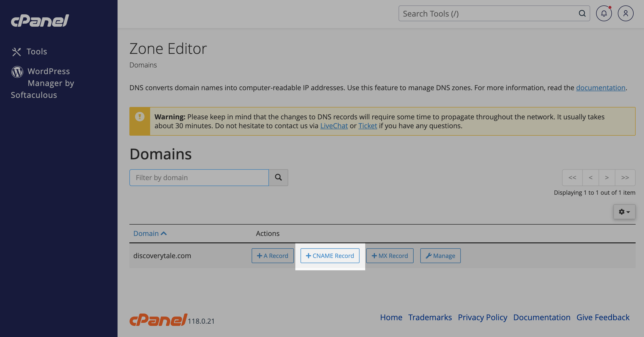Open the gear settings dropdown
This screenshot has width=644, height=337.
(x=624, y=212)
